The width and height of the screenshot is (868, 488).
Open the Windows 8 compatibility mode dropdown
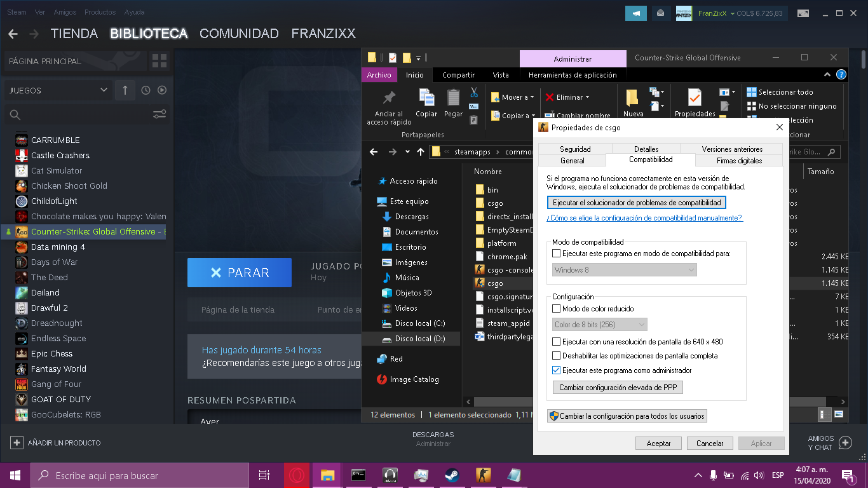pyautogui.click(x=625, y=270)
